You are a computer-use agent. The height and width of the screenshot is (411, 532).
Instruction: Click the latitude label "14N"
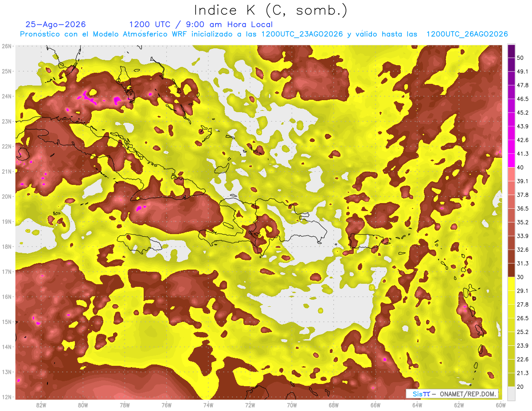tap(7, 347)
